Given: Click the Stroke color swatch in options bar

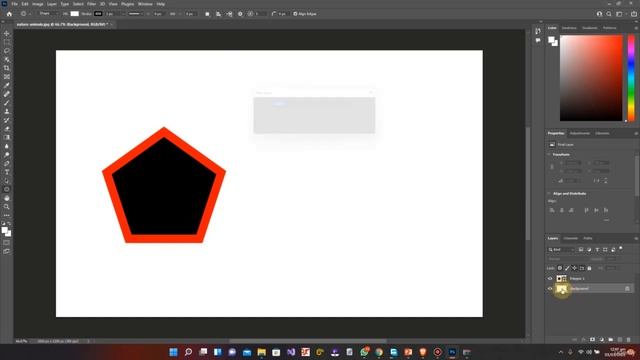Looking at the screenshot, I should [x=98, y=14].
